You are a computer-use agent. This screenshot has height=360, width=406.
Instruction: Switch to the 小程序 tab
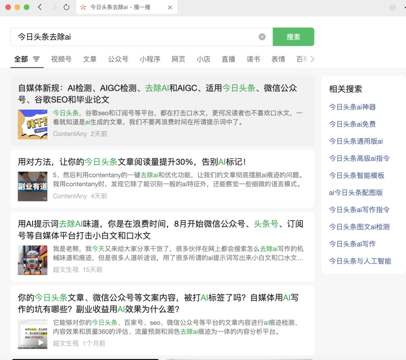[x=150, y=59]
